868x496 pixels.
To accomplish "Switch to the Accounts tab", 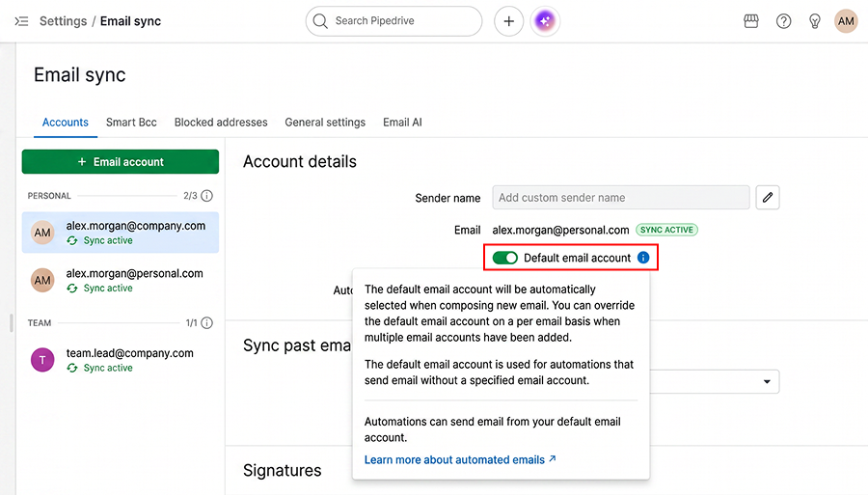I will 66,123.
